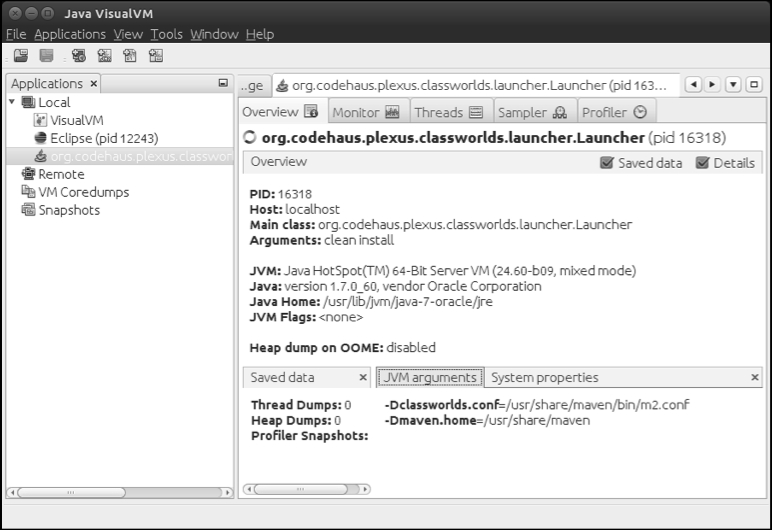The image size is (772, 530).
Task: Click the Remote node icon
Action: 29,174
